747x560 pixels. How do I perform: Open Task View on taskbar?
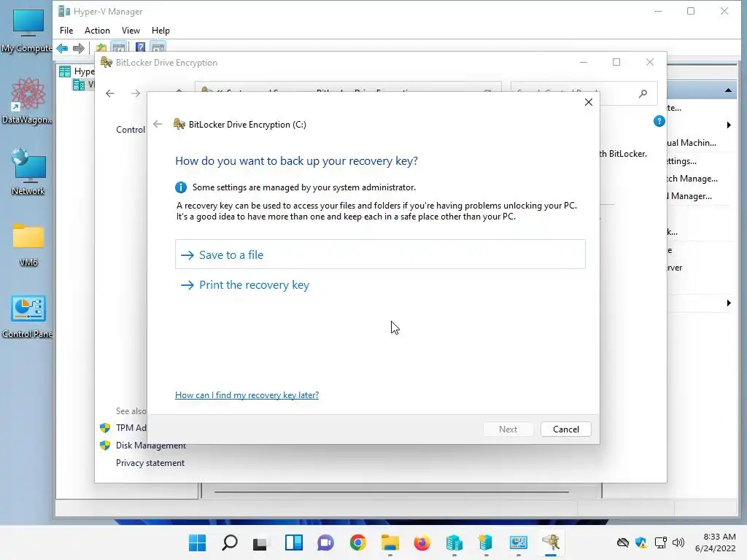pyautogui.click(x=261, y=542)
